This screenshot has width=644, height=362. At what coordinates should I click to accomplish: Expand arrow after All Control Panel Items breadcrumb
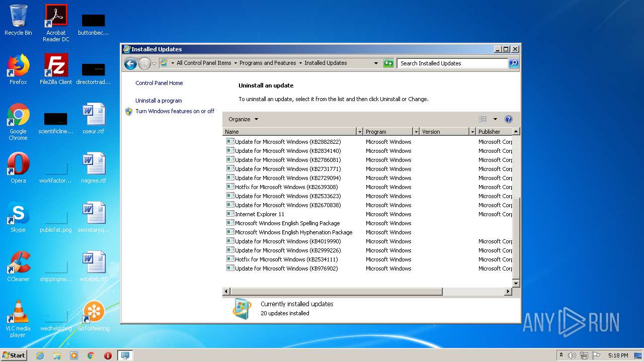pyautogui.click(x=235, y=63)
